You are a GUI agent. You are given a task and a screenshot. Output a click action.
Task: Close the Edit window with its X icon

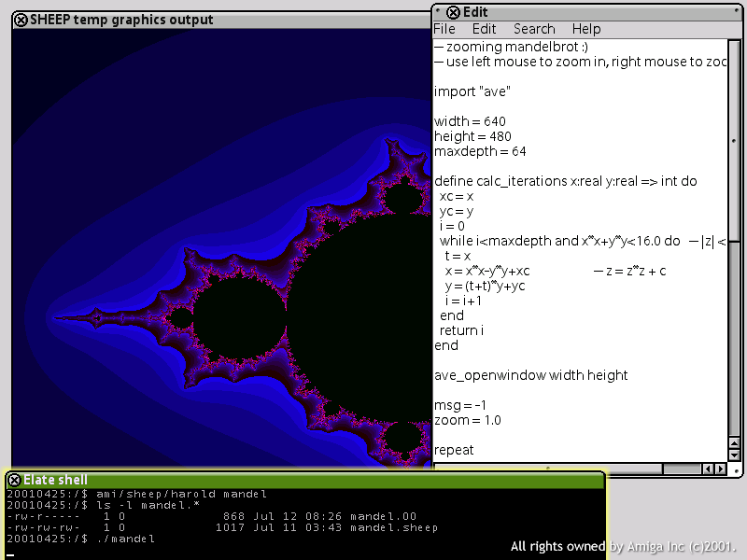pyautogui.click(x=453, y=12)
